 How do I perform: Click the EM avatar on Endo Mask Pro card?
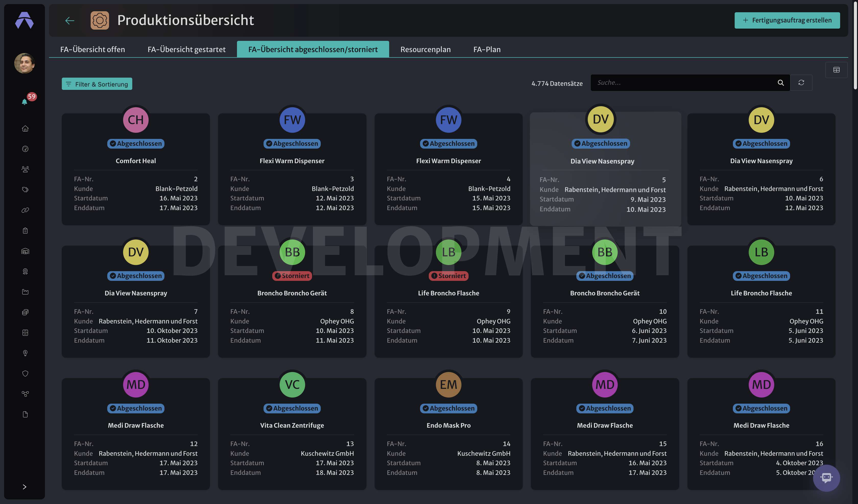448,385
